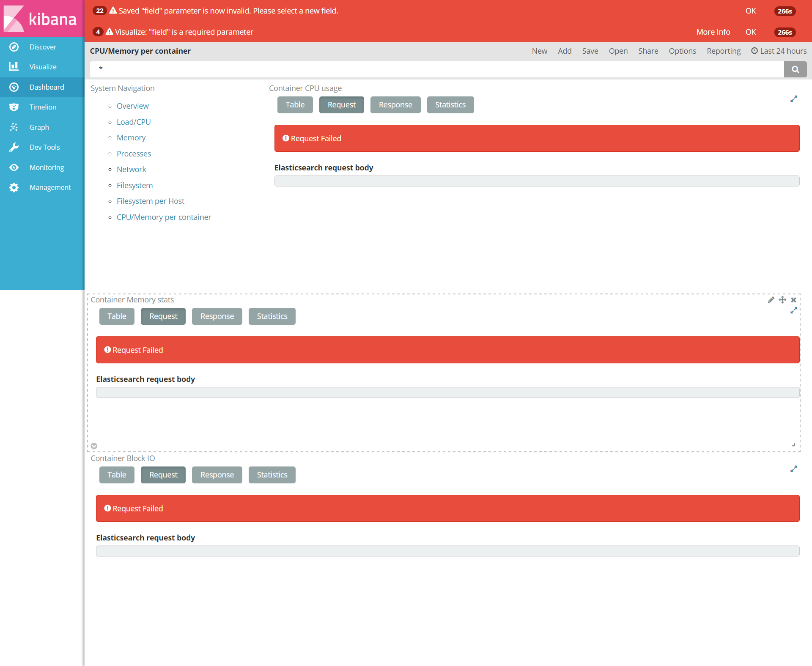
Task: Click the move icon on Container Memory stats panel
Action: click(782, 300)
